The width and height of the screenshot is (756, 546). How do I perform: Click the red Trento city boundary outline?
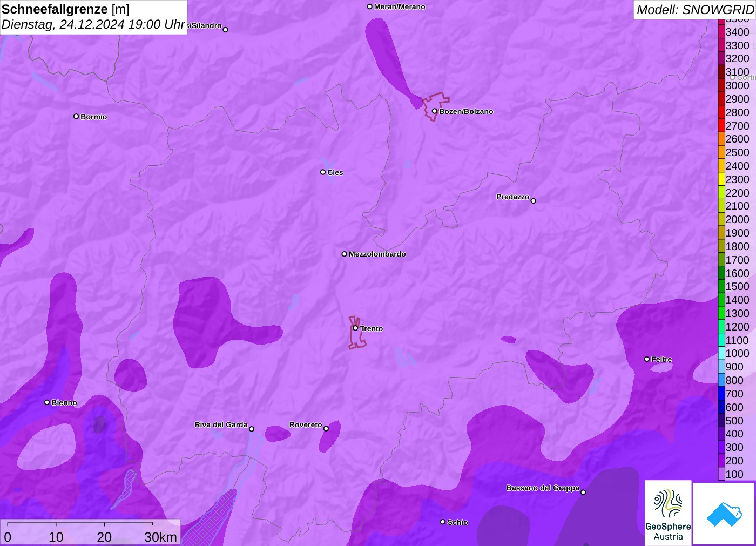[356, 333]
